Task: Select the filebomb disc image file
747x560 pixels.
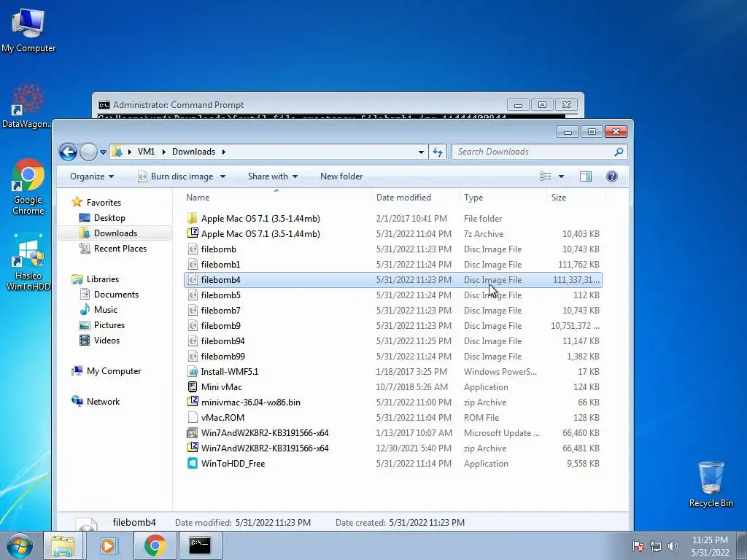Action: click(x=392, y=249)
